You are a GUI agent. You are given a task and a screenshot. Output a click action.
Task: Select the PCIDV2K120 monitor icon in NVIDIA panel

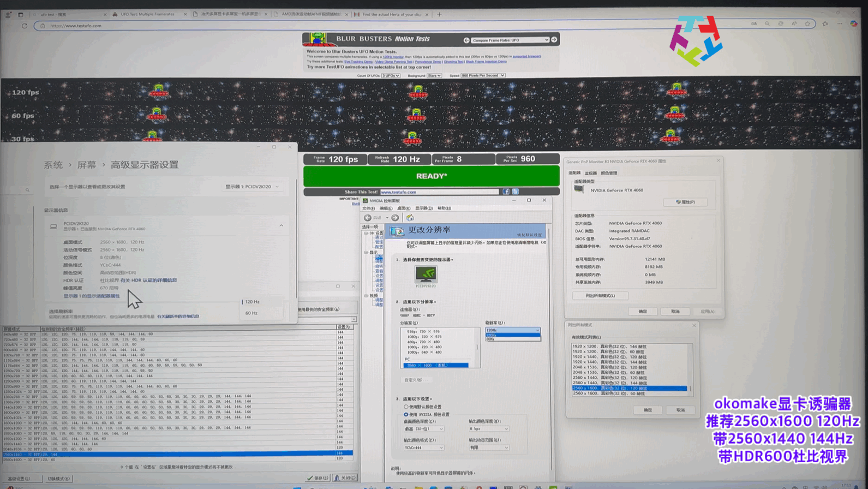point(426,275)
